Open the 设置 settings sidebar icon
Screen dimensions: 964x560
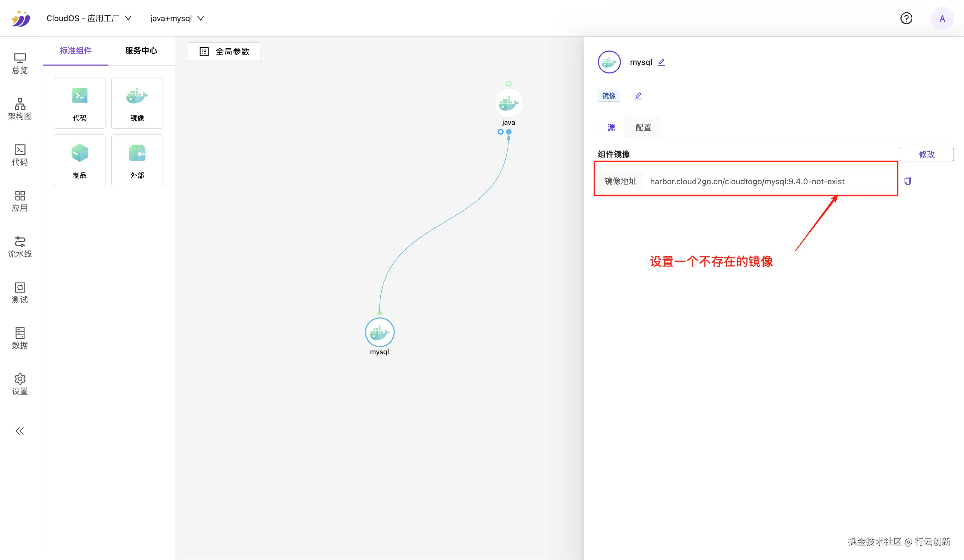[20, 384]
